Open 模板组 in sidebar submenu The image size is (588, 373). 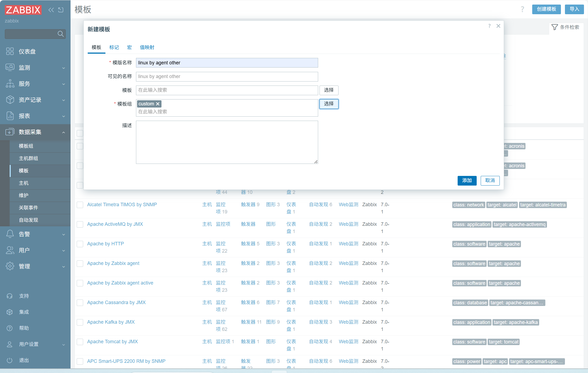pos(26,146)
